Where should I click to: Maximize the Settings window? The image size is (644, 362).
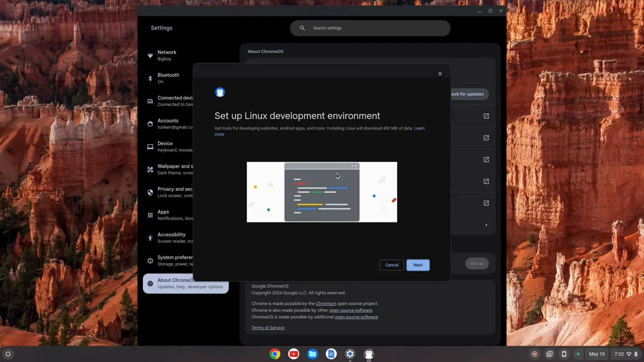click(x=490, y=11)
